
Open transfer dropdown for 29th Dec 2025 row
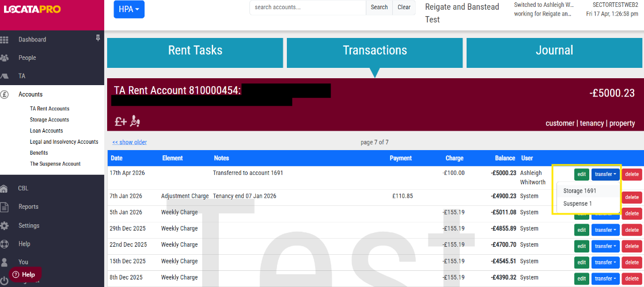(x=605, y=230)
